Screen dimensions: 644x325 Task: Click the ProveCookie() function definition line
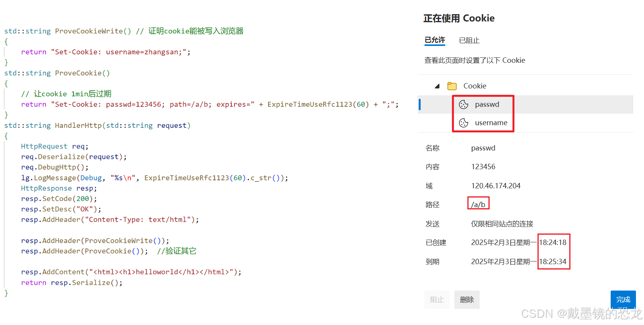pos(57,73)
